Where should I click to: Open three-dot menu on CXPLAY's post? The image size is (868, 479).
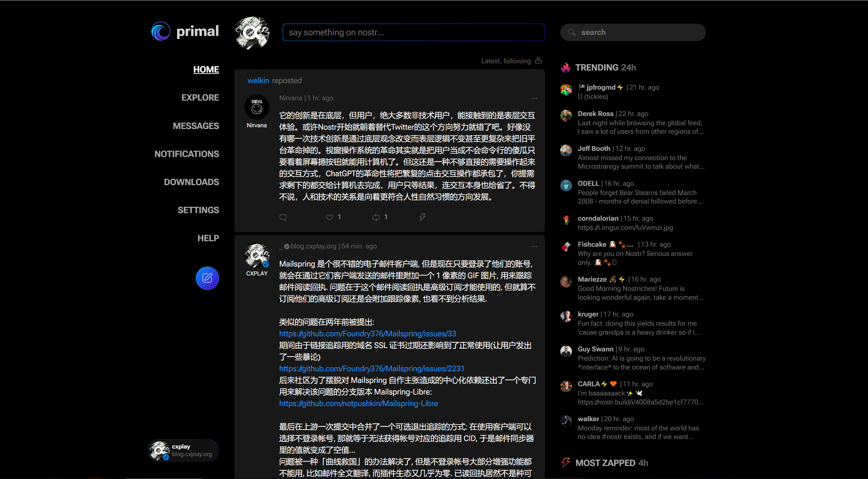pyautogui.click(x=534, y=246)
